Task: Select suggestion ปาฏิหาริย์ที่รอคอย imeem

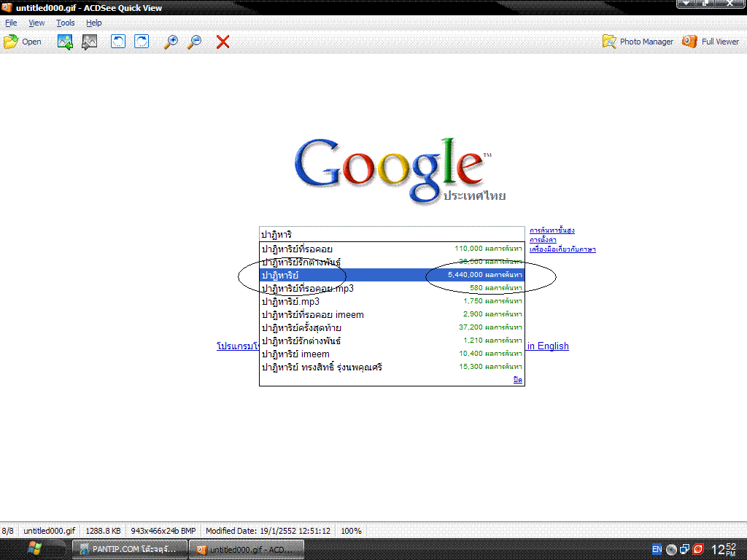Action: pos(392,314)
